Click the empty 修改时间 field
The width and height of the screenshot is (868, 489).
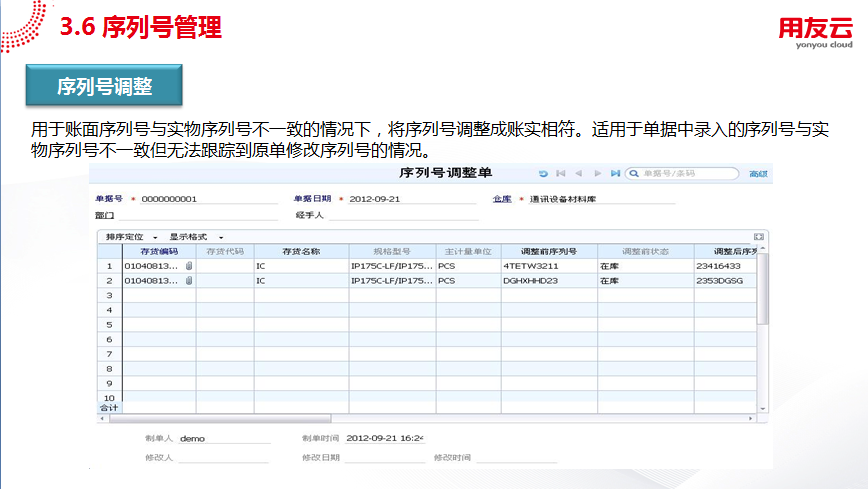pyautogui.click(x=516, y=457)
